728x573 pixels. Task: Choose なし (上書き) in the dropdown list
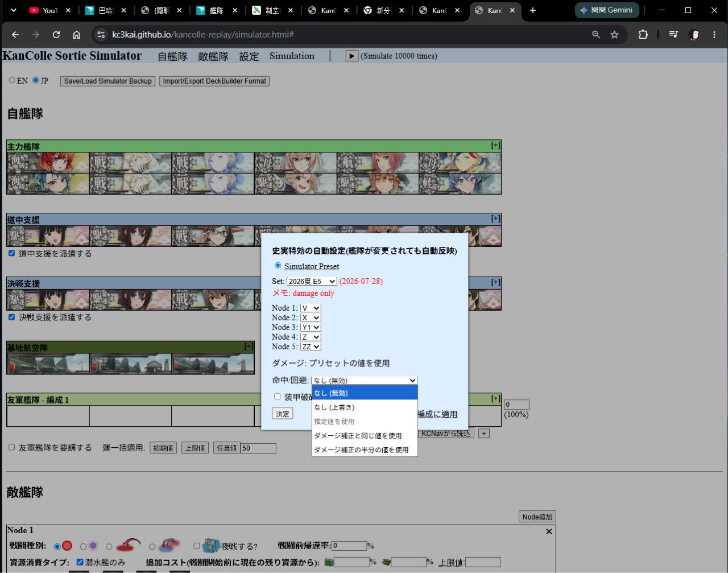(365, 407)
